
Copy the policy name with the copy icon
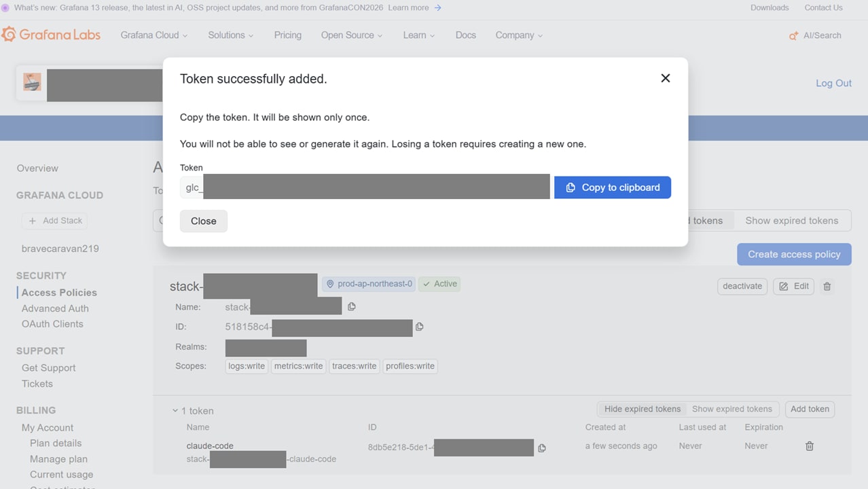pos(351,307)
